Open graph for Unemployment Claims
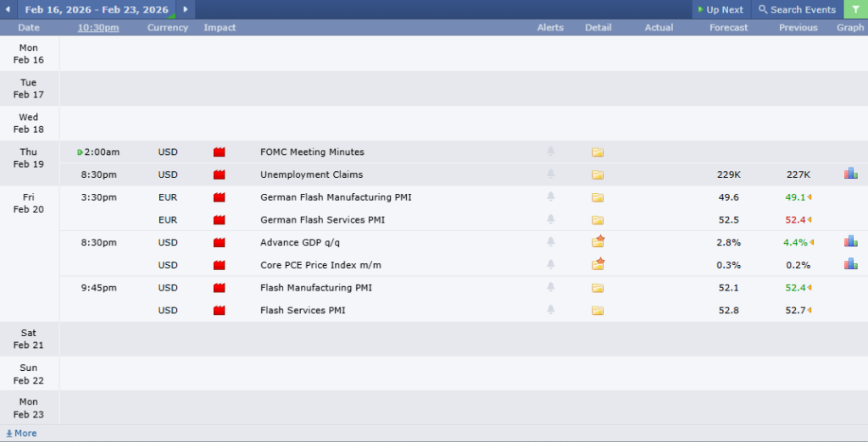The height and width of the screenshot is (442, 868). pyautogui.click(x=850, y=174)
